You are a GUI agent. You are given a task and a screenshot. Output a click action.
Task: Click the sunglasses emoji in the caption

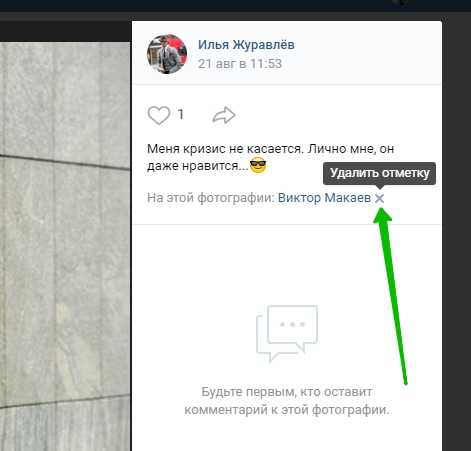[x=258, y=165]
